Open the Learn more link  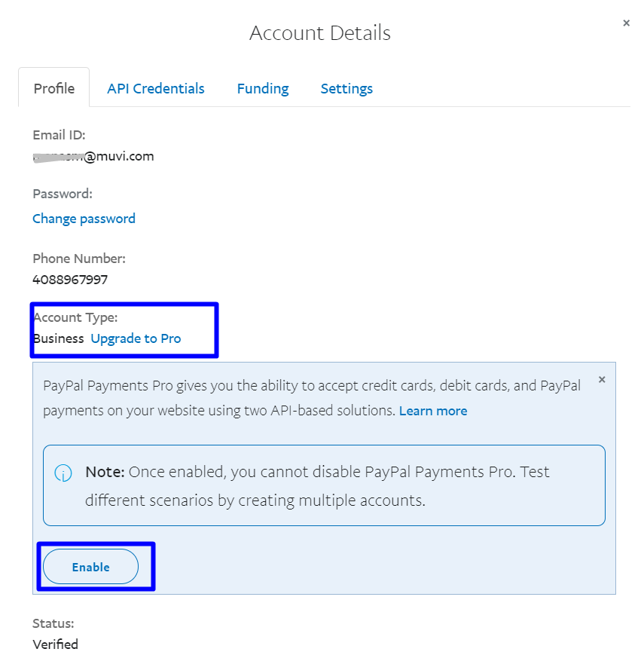[x=433, y=411]
